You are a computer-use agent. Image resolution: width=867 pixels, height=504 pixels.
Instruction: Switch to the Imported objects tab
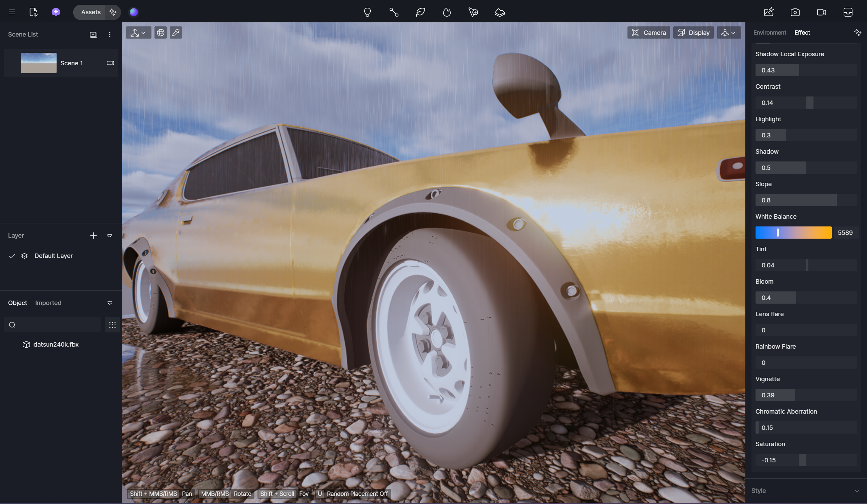tap(48, 303)
